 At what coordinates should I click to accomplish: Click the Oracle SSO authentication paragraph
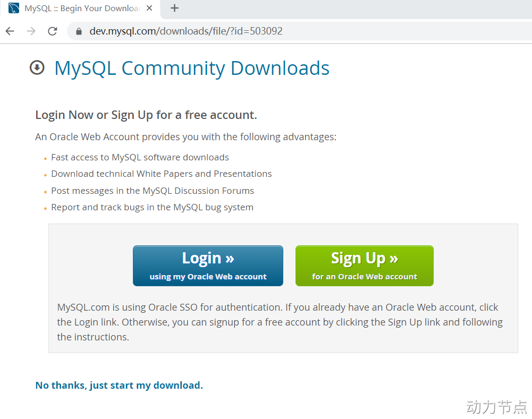[280, 322]
